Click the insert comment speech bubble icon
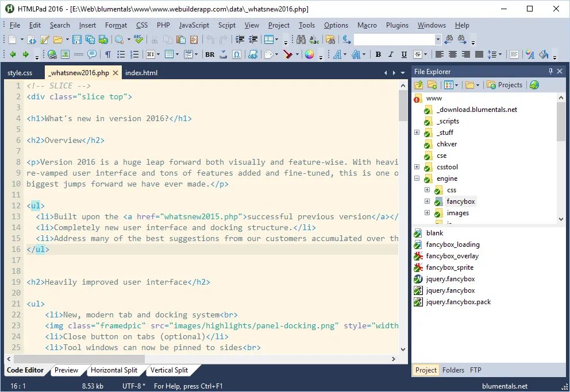The image size is (570, 392). [x=92, y=55]
